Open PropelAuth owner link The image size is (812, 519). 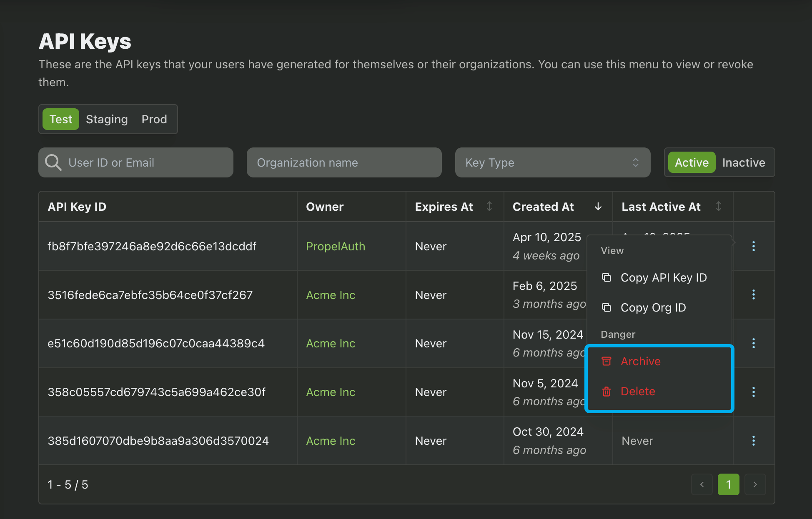pos(336,246)
